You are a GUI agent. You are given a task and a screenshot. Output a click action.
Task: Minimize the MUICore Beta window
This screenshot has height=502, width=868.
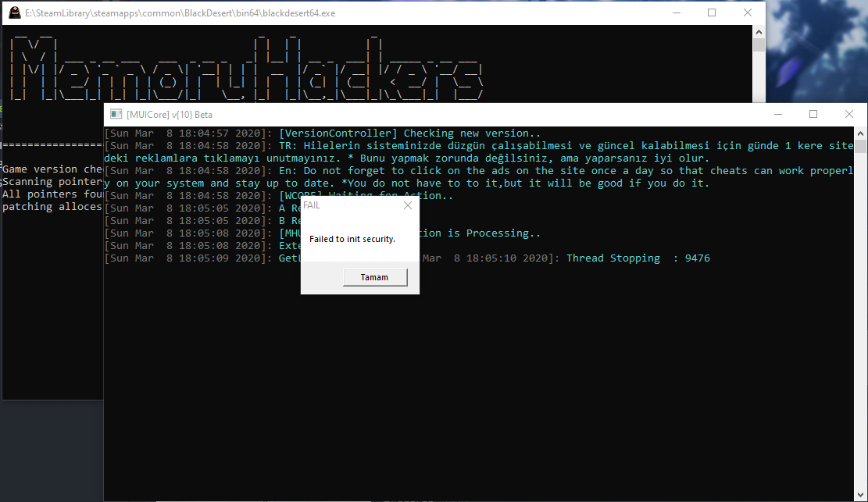[778, 114]
